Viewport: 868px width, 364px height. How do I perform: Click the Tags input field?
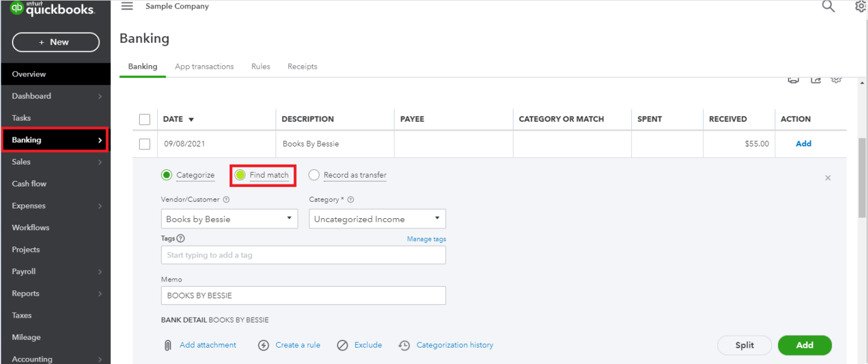303,255
